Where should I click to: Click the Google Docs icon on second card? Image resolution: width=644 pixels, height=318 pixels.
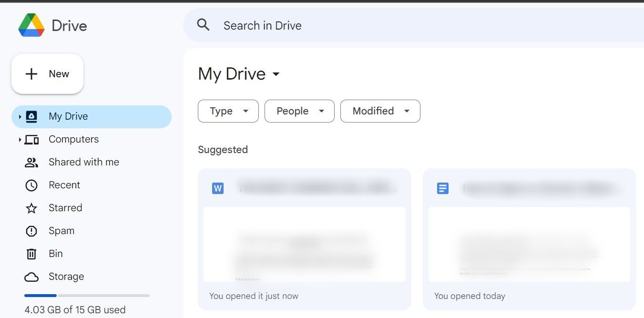[442, 188]
